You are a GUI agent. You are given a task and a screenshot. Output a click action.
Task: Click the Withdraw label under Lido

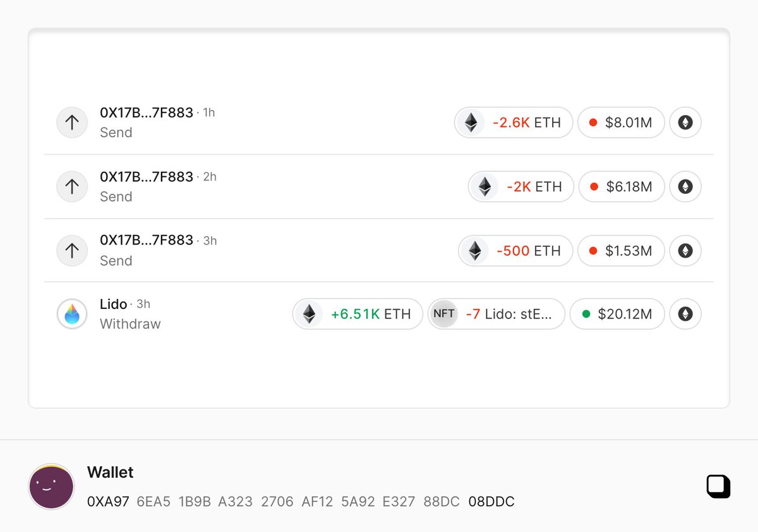[x=130, y=324]
